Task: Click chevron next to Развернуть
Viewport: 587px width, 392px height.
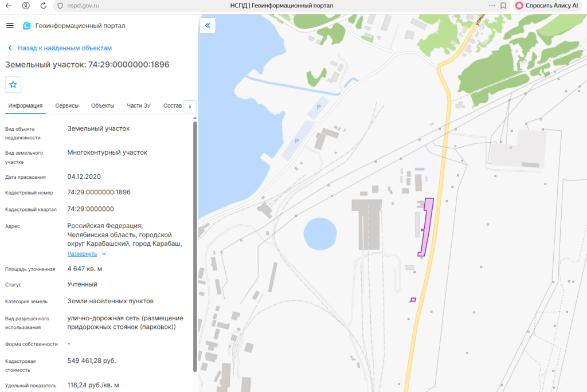Action: (x=104, y=254)
